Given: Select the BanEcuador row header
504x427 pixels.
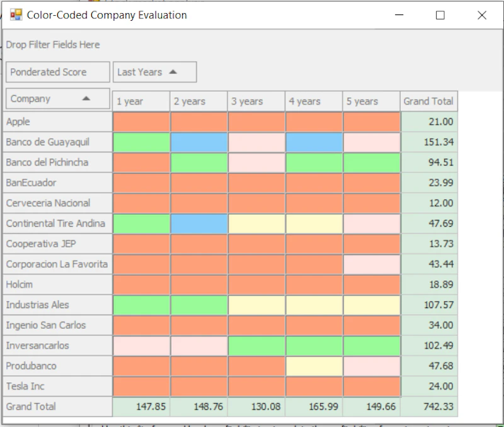Looking at the screenshot, I should click(57, 183).
